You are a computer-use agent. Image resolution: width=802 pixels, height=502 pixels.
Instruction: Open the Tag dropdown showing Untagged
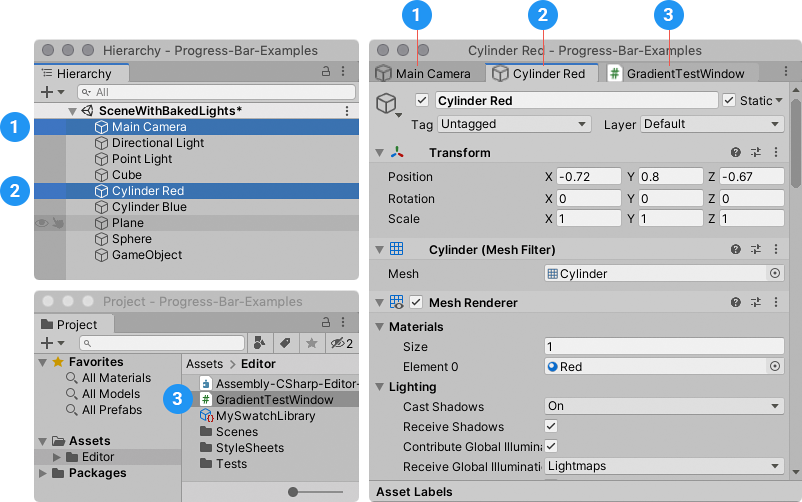click(x=515, y=124)
